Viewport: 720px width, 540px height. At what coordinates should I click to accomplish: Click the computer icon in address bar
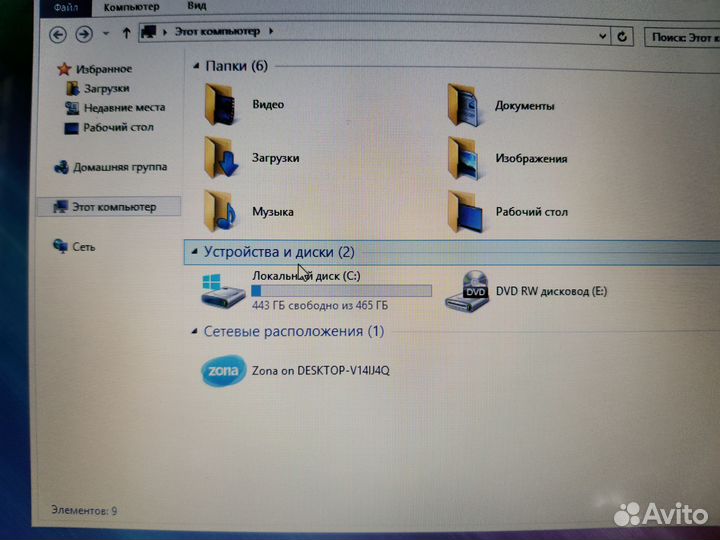click(x=149, y=31)
